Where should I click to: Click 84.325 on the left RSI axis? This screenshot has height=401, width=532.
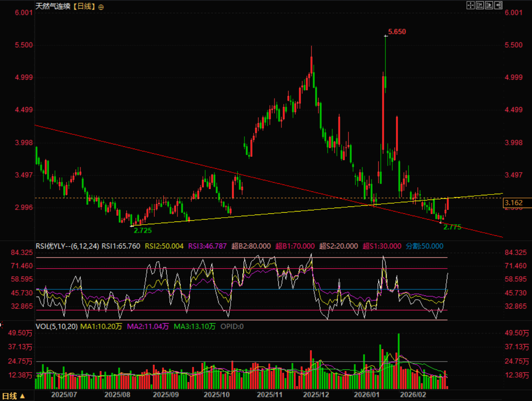pos(22,252)
